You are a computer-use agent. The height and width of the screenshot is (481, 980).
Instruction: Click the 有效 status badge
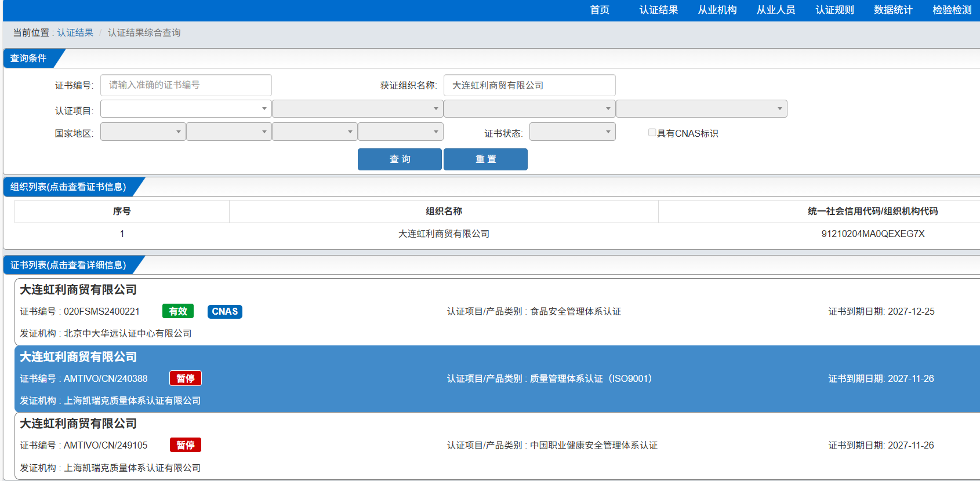point(177,311)
